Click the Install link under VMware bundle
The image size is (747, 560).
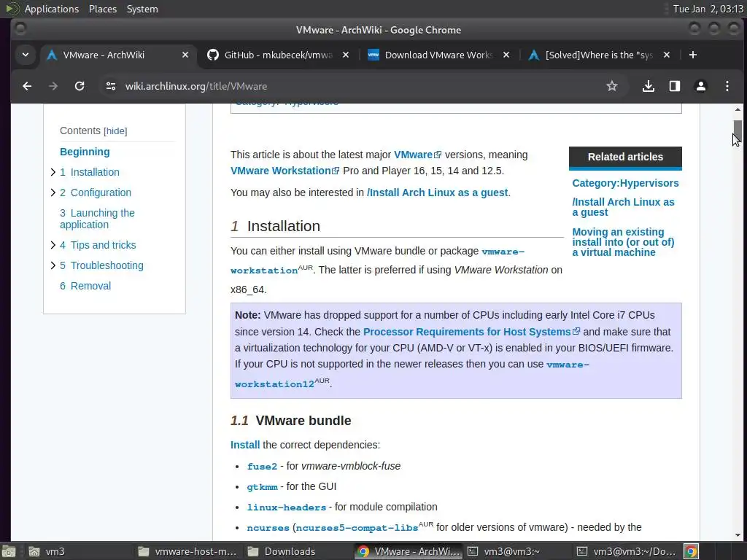click(x=245, y=445)
